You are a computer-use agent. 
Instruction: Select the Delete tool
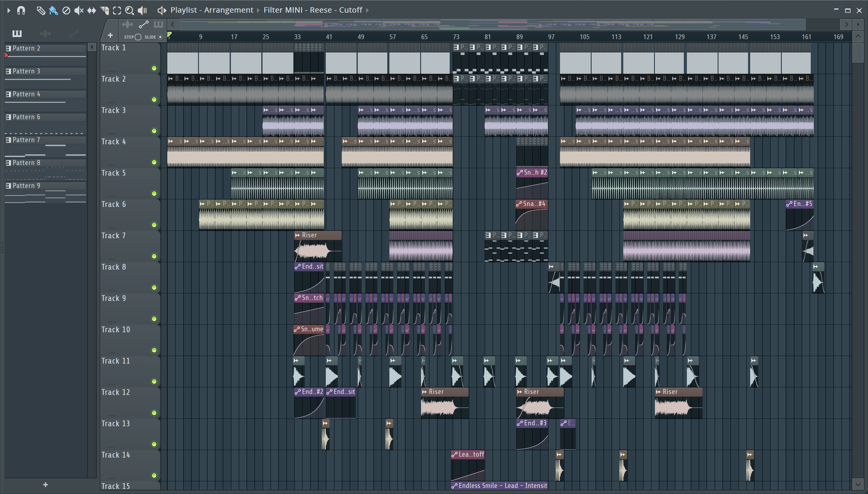click(x=66, y=11)
